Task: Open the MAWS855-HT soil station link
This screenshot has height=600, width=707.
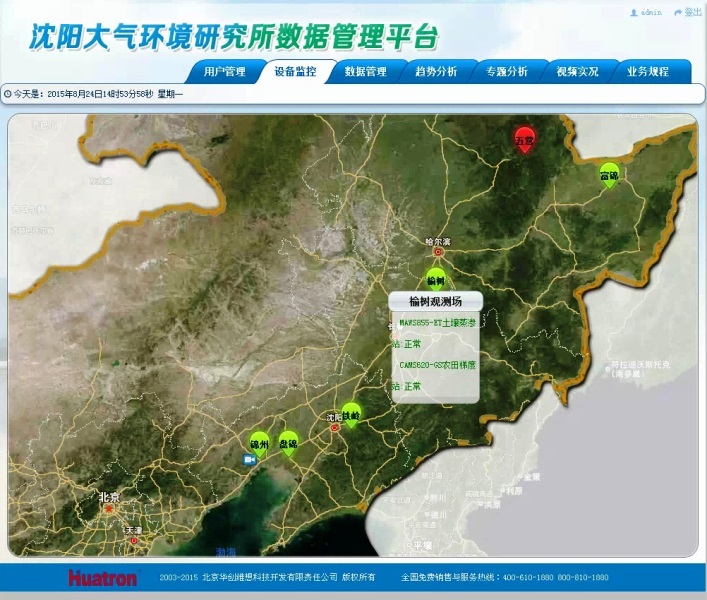Action: [437, 323]
